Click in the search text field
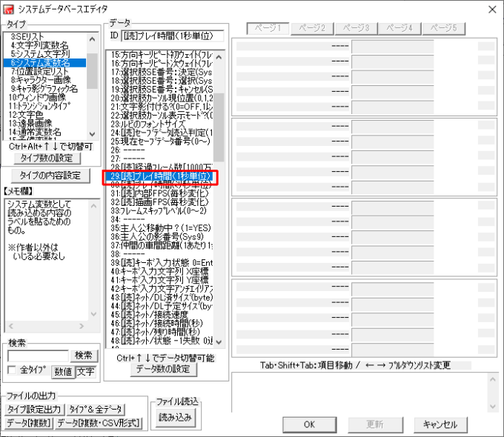The width and height of the screenshot is (504, 437). click(x=38, y=356)
